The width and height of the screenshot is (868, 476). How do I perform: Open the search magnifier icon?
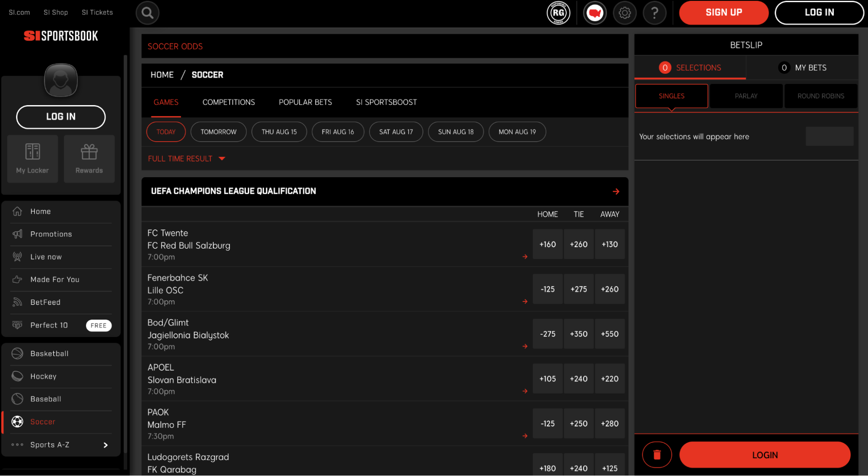coord(147,13)
